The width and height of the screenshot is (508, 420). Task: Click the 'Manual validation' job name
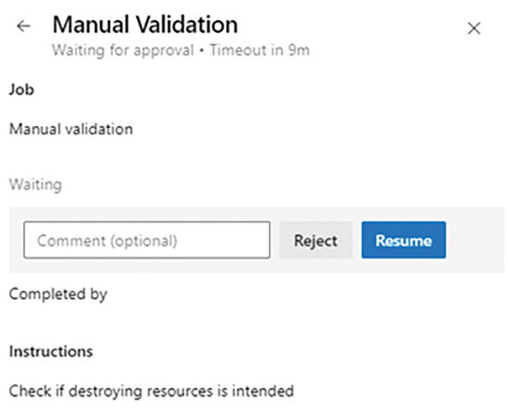(71, 129)
